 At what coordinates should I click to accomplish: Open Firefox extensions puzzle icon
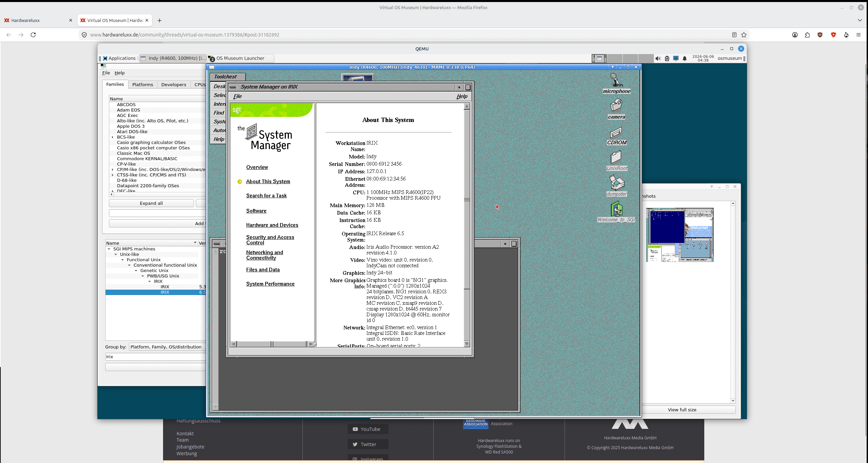pyautogui.click(x=807, y=35)
